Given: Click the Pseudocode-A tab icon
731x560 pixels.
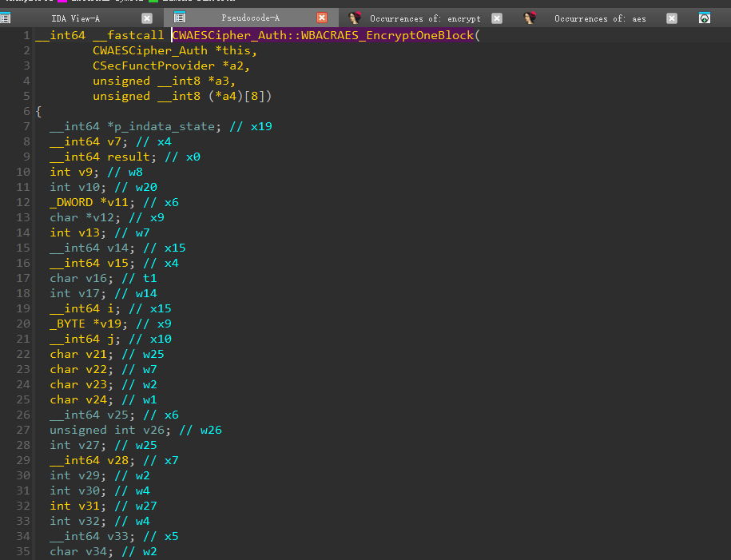Looking at the screenshot, I should (180, 18).
